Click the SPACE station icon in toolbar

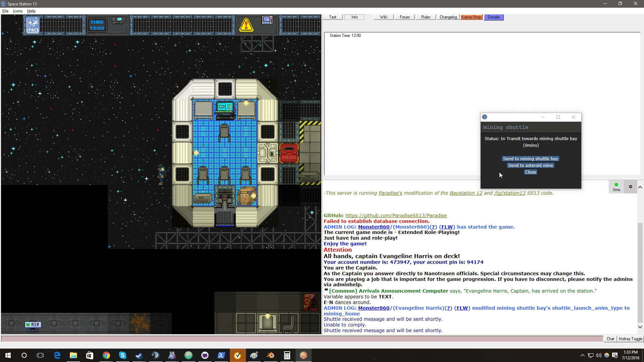(x=33, y=24)
